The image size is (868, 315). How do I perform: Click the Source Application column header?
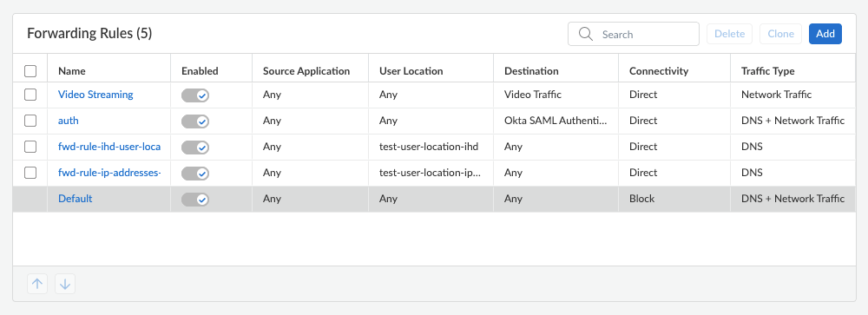[x=306, y=71]
